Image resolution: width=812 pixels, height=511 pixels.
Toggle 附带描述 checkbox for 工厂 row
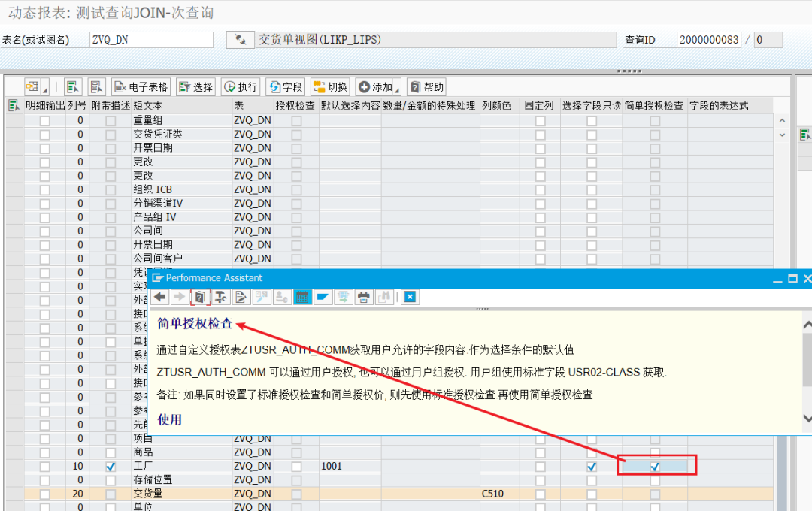(x=111, y=467)
